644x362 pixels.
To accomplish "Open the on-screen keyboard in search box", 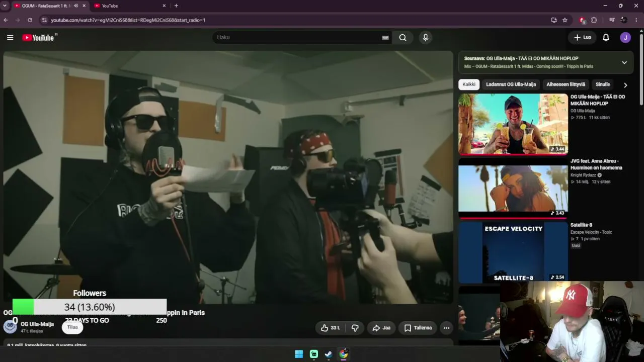I will (385, 38).
